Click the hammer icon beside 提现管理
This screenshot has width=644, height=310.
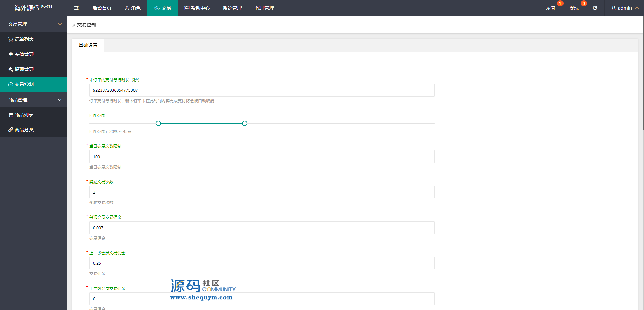pyautogui.click(x=11, y=69)
